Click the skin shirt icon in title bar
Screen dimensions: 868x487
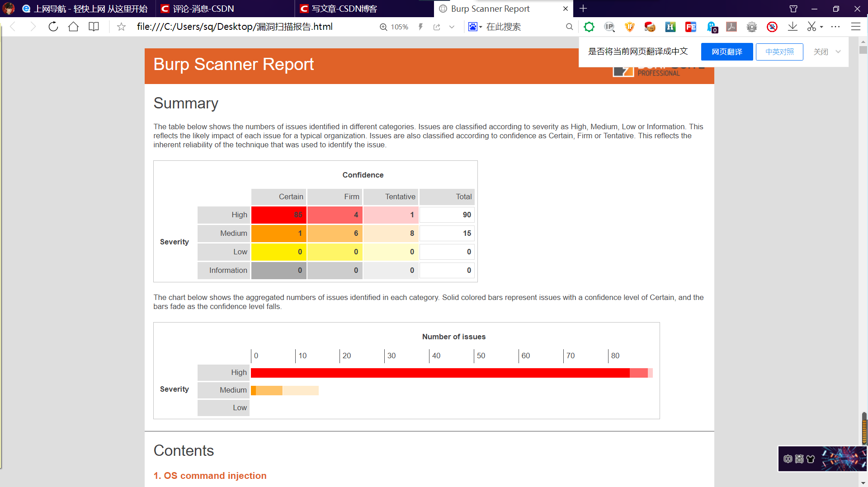tap(793, 9)
